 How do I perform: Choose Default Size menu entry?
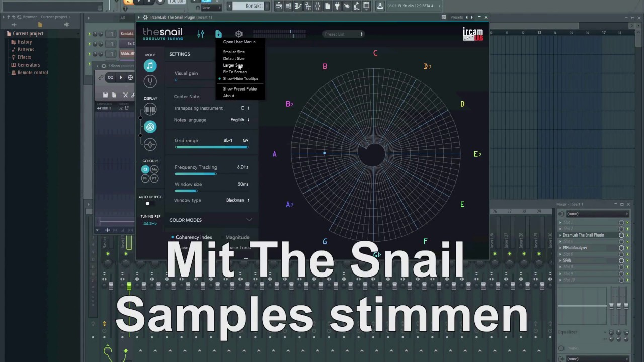tap(233, 59)
